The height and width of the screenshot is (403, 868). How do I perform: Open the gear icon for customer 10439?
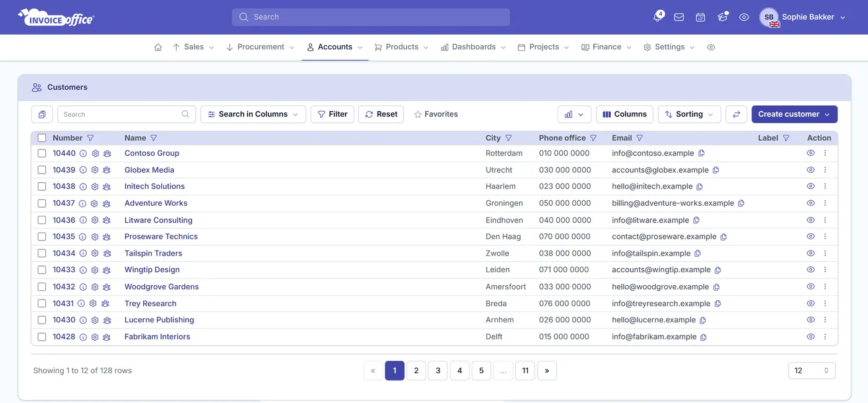click(95, 170)
